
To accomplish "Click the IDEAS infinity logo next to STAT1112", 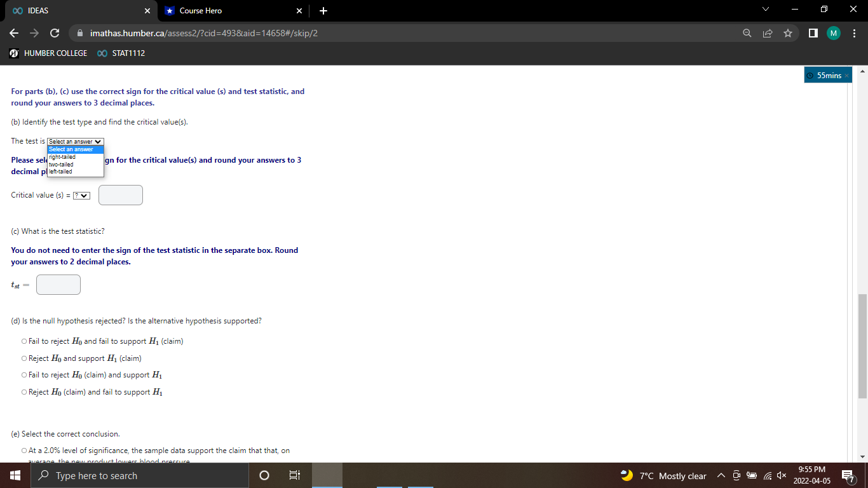I will point(102,53).
